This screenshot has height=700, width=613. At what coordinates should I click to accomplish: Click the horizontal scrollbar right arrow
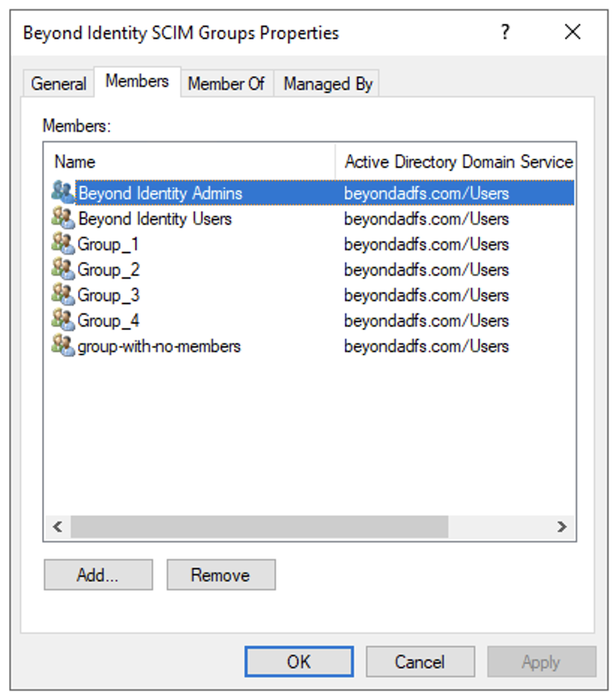coord(562,527)
